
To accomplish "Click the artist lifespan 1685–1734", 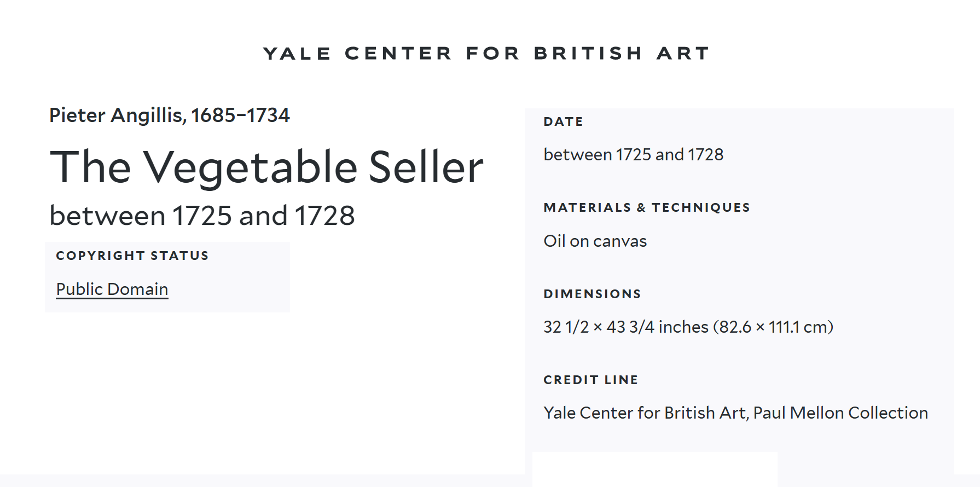I will tap(240, 115).
